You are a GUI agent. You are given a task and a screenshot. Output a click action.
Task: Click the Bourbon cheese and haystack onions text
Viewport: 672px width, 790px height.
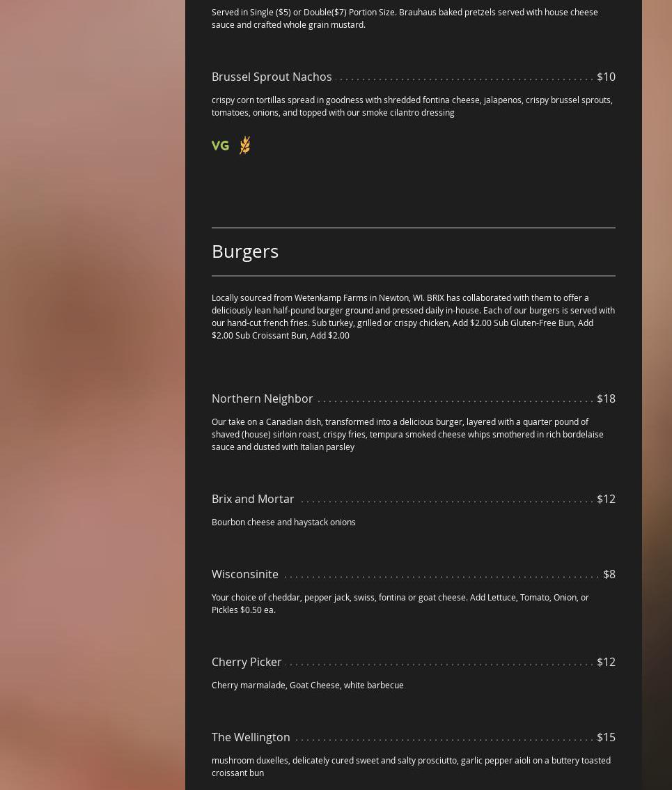tap(283, 522)
